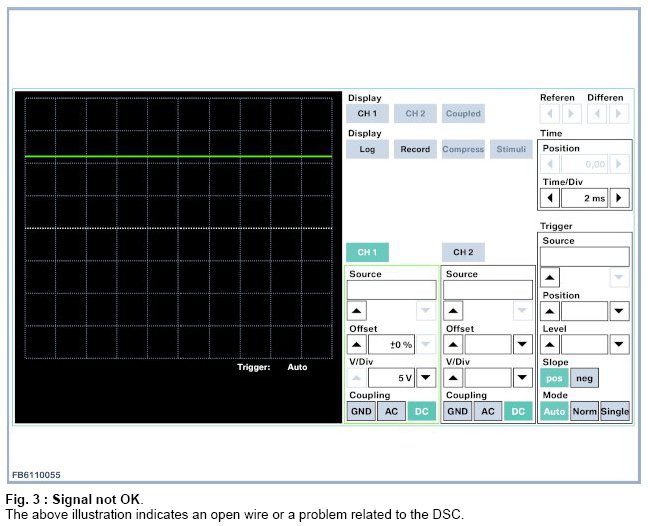The image size is (648, 526).
Task: Set CH 1 coupling to GND
Action: pyautogui.click(x=361, y=411)
